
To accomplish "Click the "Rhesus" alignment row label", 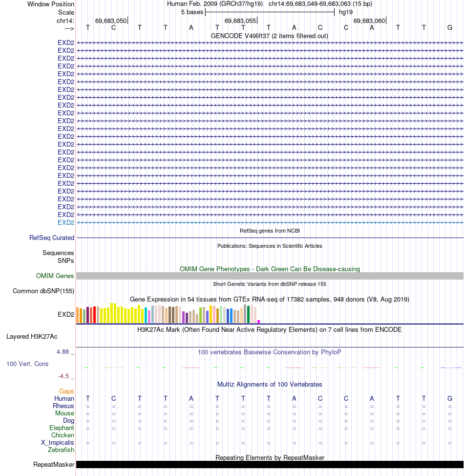I will coord(63,406).
